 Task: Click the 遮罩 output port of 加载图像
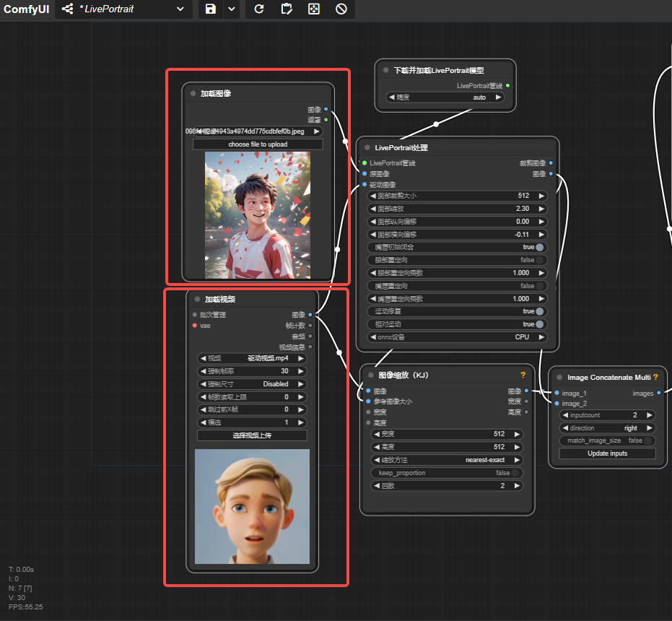[x=326, y=120]
